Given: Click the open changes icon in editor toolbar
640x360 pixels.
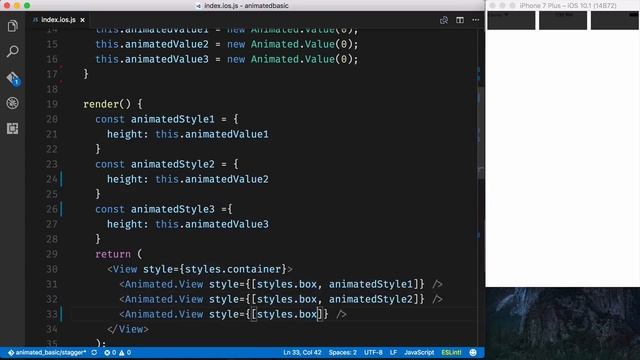Looking at the screenshot, I should point(444,20).
